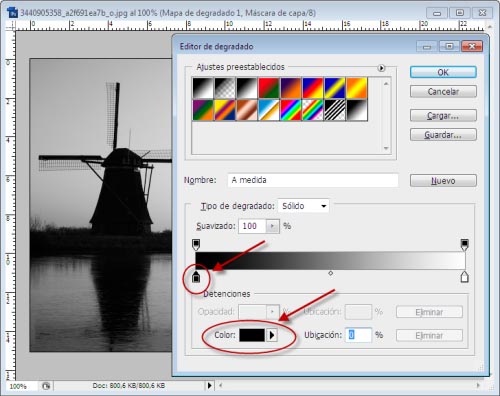This screenshot has width=500, height=396.
Task: Click the windmill image canvas
Action: coord(101,205)
